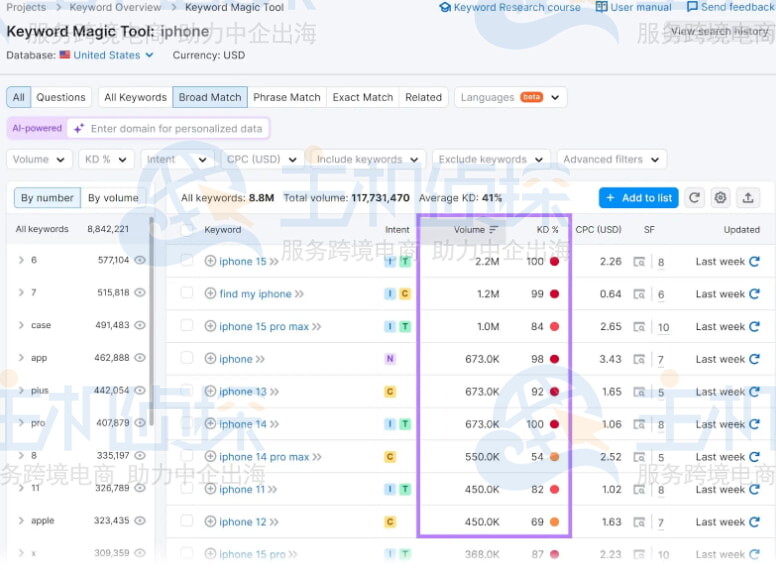Screen dimensions: 776x570
Task: Click the plus icon next to iphone 13
Action: pyautogui.click(x=210, y=392)
